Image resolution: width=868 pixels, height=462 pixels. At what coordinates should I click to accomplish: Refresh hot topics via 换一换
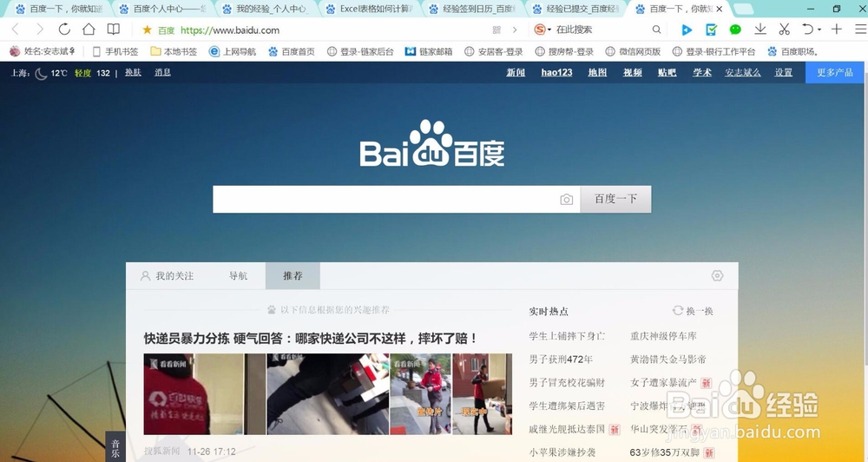(x=693, y=311)
